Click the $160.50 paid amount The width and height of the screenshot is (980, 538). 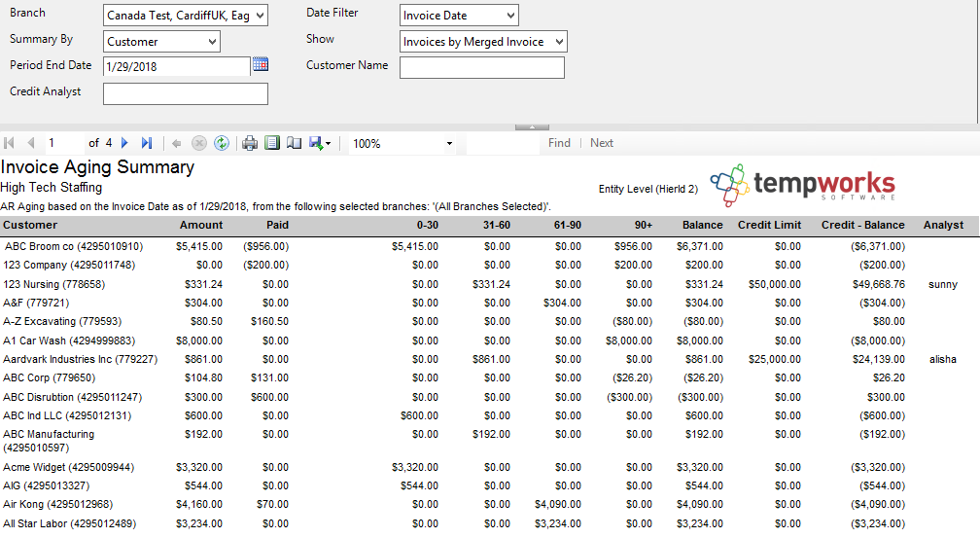point(269,322)
